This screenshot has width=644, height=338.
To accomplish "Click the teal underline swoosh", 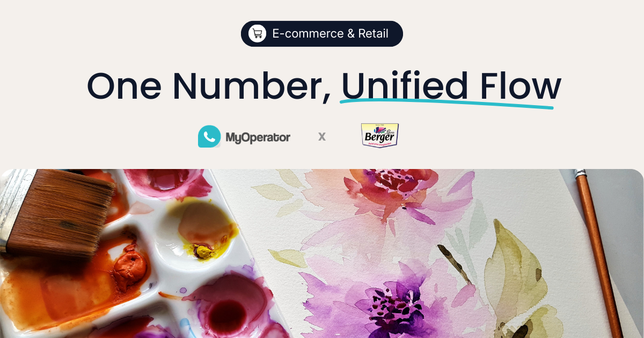I will pos(447,101).
